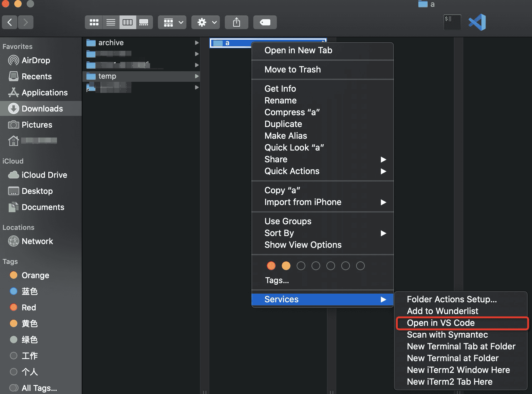Choose Open in New Tab from context menu
Viewport: 532px width, 394px height.
(323, 50)
